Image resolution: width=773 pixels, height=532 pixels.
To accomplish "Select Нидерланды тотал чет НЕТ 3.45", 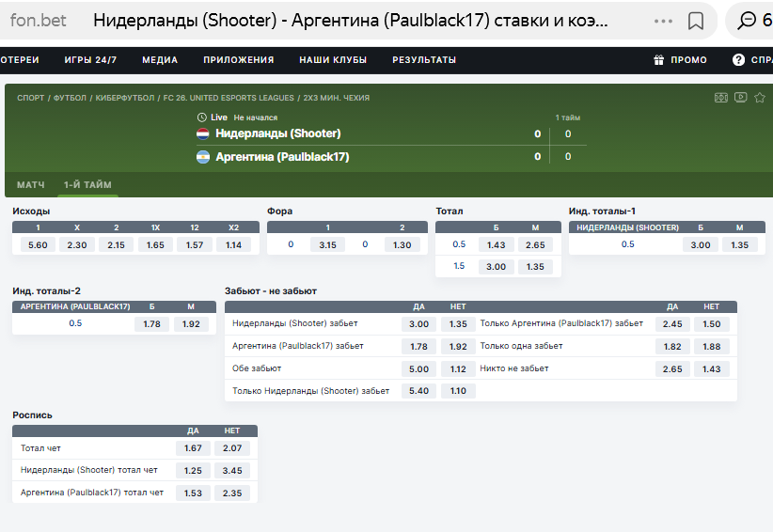I will pyautogui.click(x=232, y=471).
